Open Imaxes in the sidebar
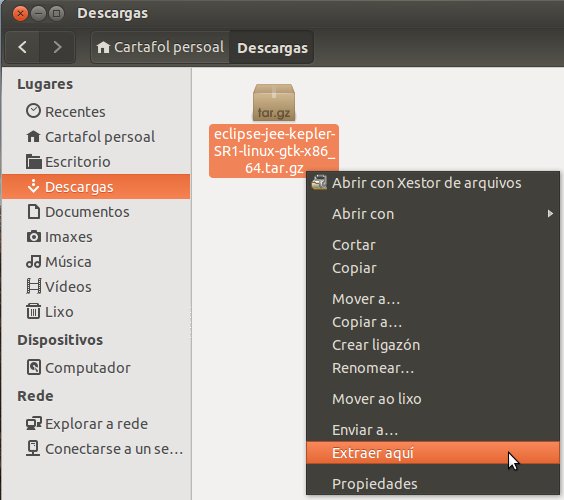The image size is (564, 500). (x=96, y=236)
